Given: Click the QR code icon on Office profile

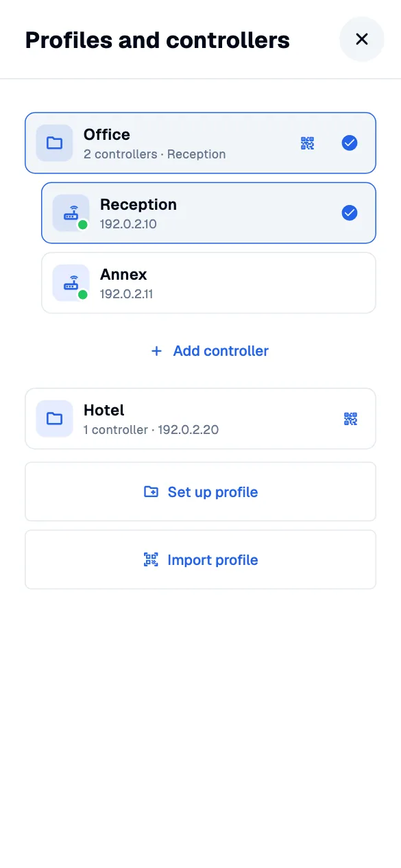Looking at the screenshot, I should point(307,143).
